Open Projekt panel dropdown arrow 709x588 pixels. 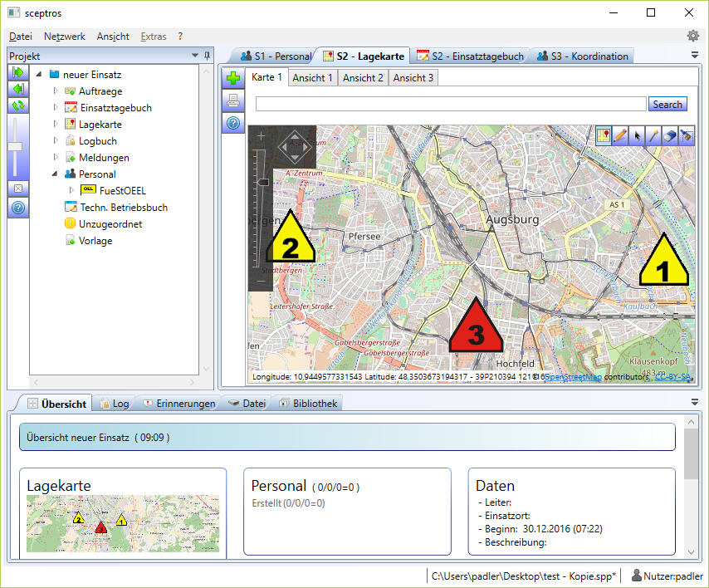tap(195, 56)
